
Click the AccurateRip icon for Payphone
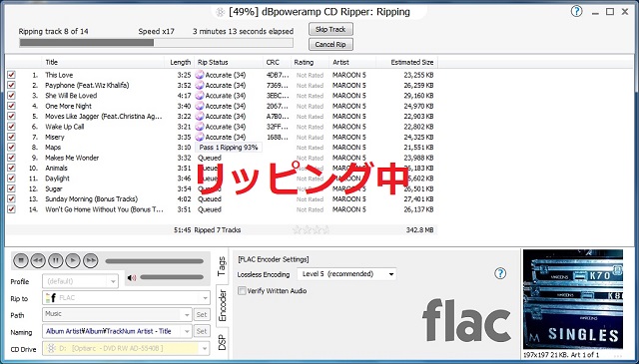point(200,85)
